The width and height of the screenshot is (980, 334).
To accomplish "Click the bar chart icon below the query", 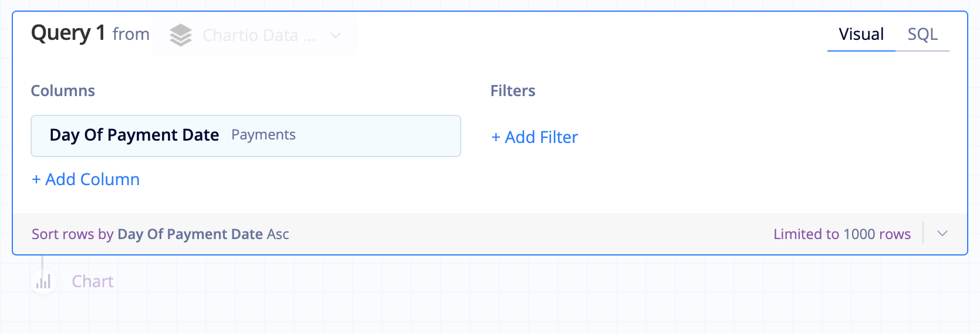I will [43, 282].
